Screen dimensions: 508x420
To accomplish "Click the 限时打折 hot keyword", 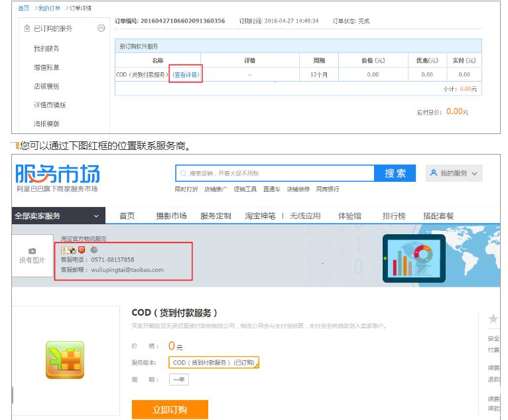I will click(x=186, y=189).
